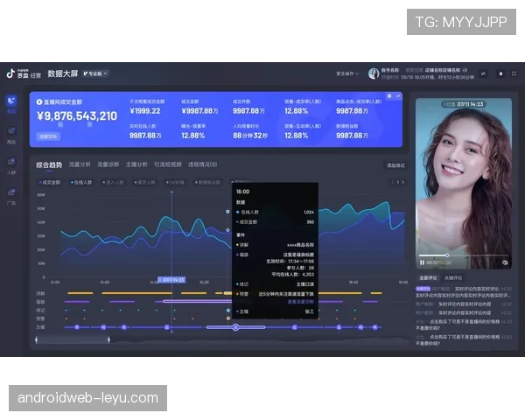The height and width of the screenshot is (420, 525).
Task: Switch to the 流量诊断 tab
Action: pos(108,164)
